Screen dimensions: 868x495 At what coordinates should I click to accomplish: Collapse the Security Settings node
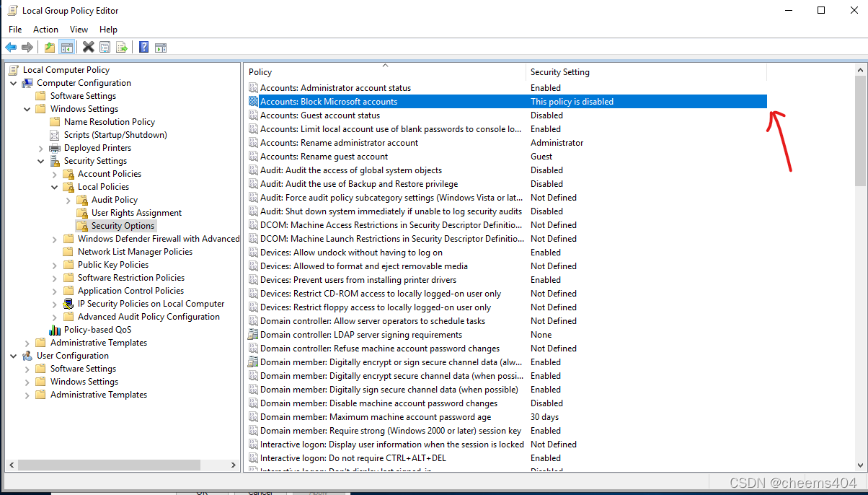coord(40,161)
